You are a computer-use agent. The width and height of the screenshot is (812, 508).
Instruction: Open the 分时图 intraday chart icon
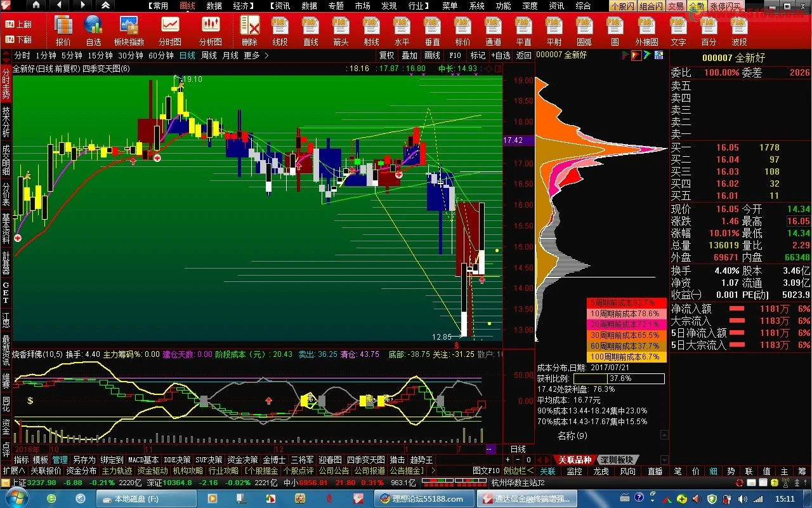pos(169,30)
